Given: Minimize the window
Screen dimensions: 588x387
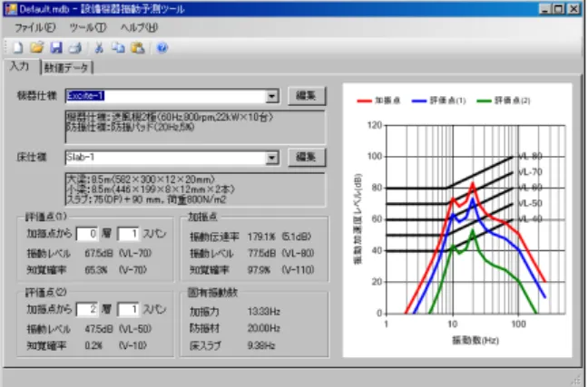Looking at the screenshot, I should tap(544, 9).
